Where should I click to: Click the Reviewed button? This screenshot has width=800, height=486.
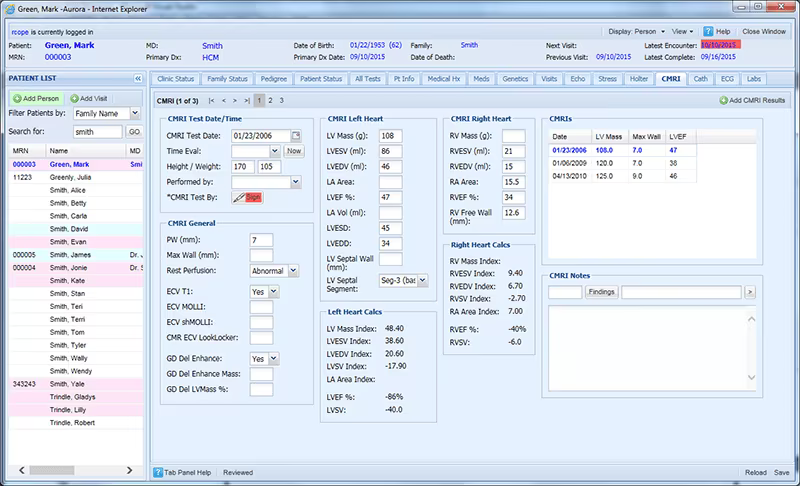pos(238,473)
